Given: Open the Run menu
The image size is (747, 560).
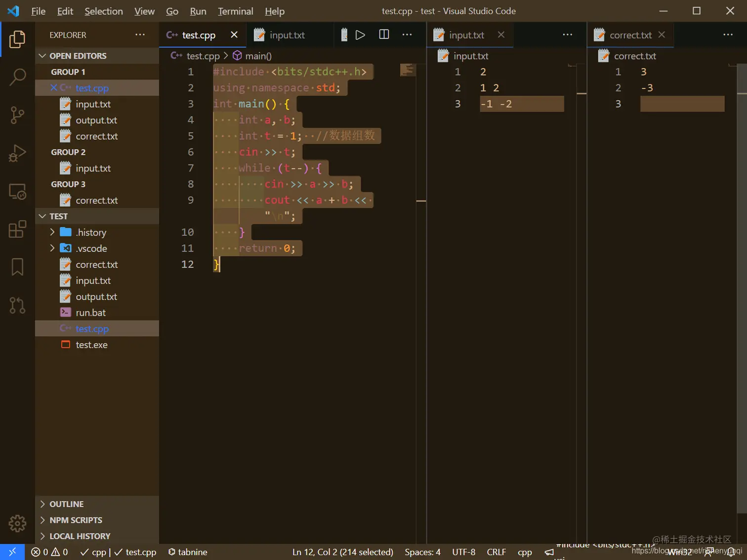Looking at the screenshot, I should tap(198, 11).
